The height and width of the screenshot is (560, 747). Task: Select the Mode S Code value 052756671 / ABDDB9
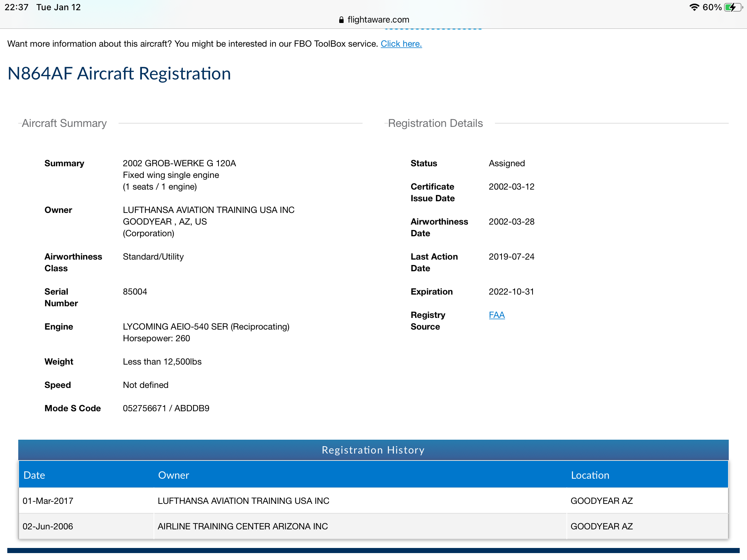[x=166, y=408]
